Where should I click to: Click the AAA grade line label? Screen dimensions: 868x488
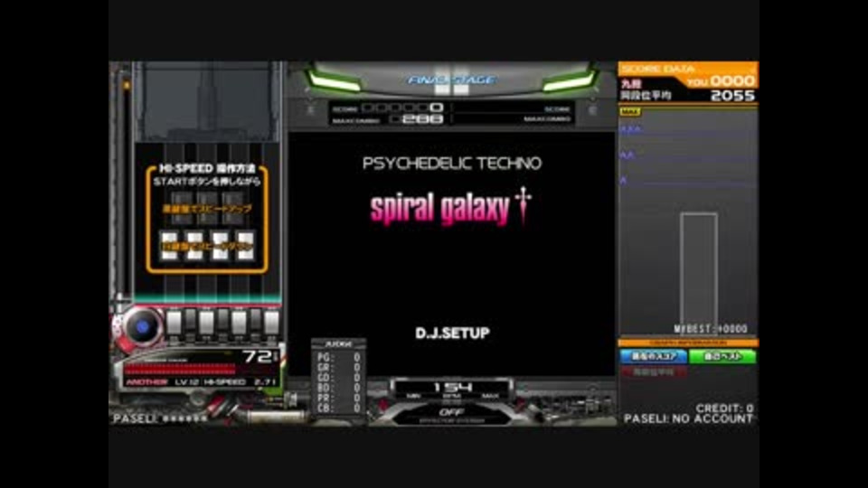630,130
